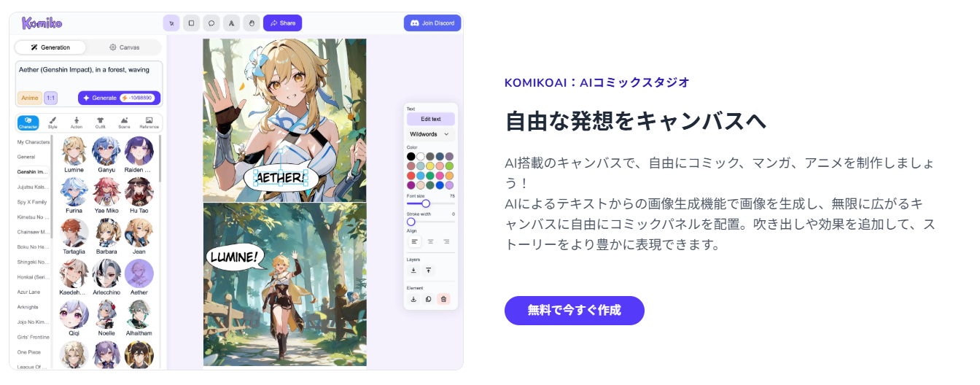The image size is (980, 385).
Task: Switch to the Canvas tab
Action: coord(125,47)
